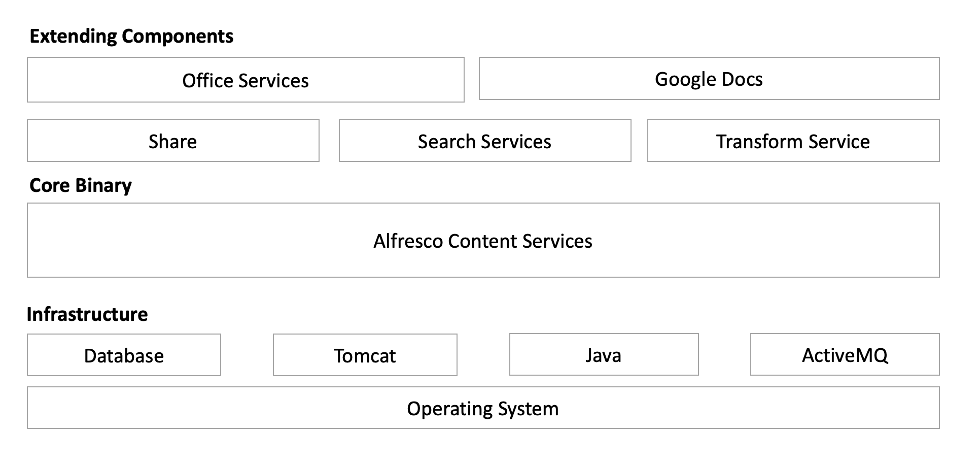
Task: Click the word "Alfresco" in the core box
Action: (408, 241)
